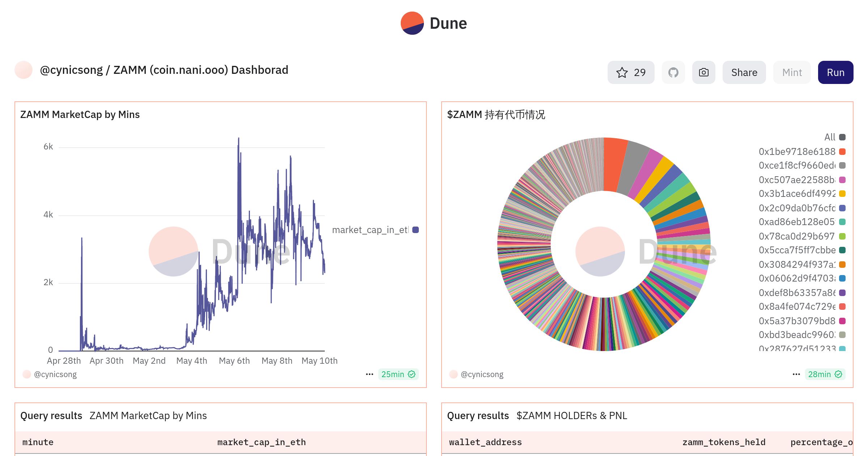The image size is (868, 456).
Task: Click the 28min refresh status badge
Action: pyautogui.click(x=825, y=374)
